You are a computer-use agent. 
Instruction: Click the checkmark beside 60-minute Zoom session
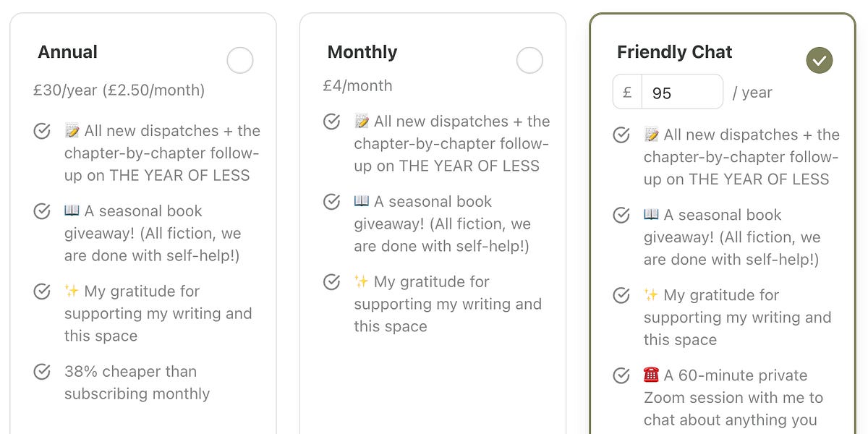point(621,375)
